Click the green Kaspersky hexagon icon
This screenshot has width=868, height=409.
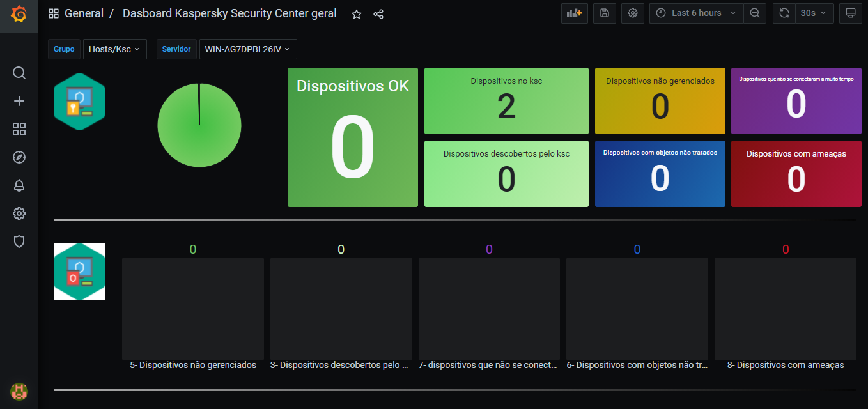point(79,102)
